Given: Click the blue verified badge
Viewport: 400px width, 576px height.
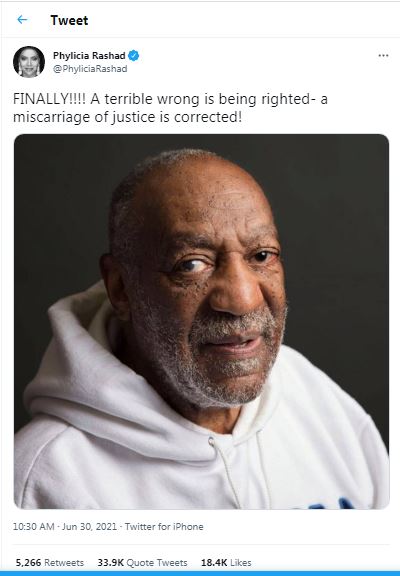Looking at the screenshot, I should point(134,55).
